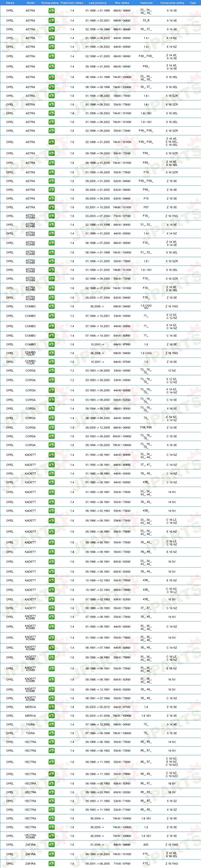
Task: Select '10.1986 -> 02.1993' KADETT production years
Action: (x=97, y=580)
